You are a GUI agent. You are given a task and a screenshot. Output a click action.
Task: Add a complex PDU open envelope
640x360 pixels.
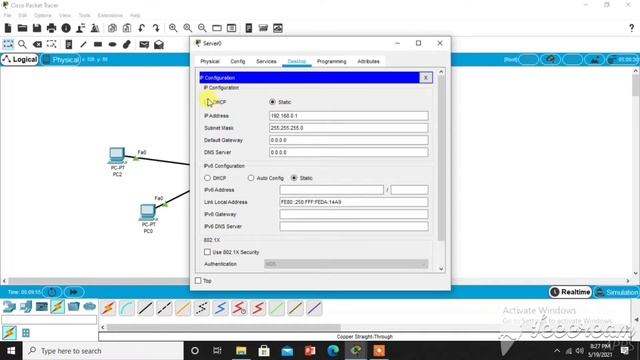[x=159, y=44]
